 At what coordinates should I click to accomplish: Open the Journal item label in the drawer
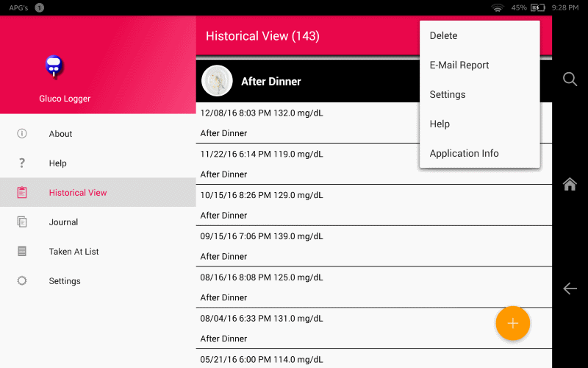tap(63, 222)
